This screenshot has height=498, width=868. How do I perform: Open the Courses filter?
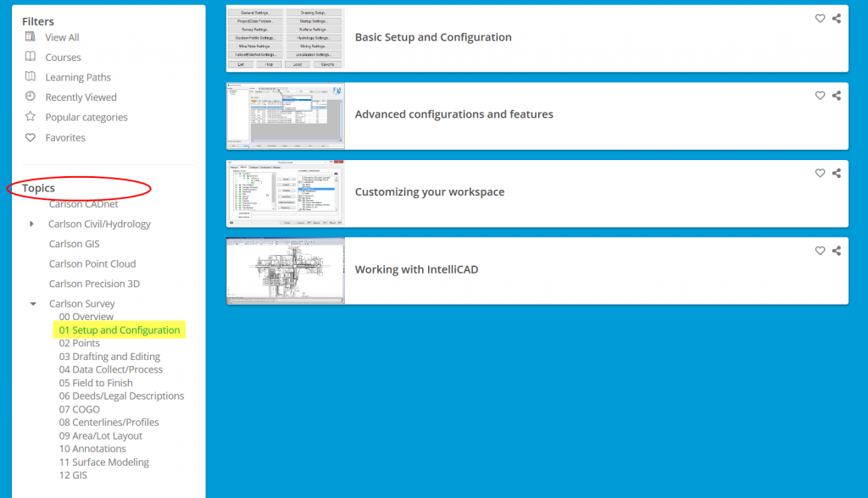(63, 57)
